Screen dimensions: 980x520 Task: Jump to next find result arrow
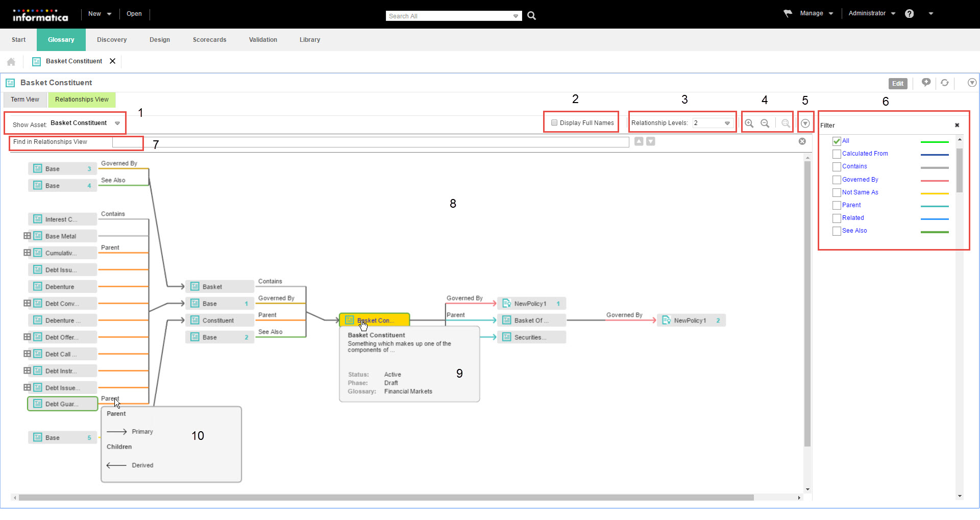651,141
